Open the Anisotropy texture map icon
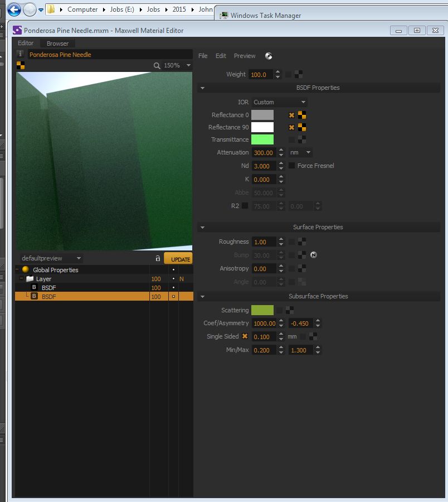 click(302, 268)
